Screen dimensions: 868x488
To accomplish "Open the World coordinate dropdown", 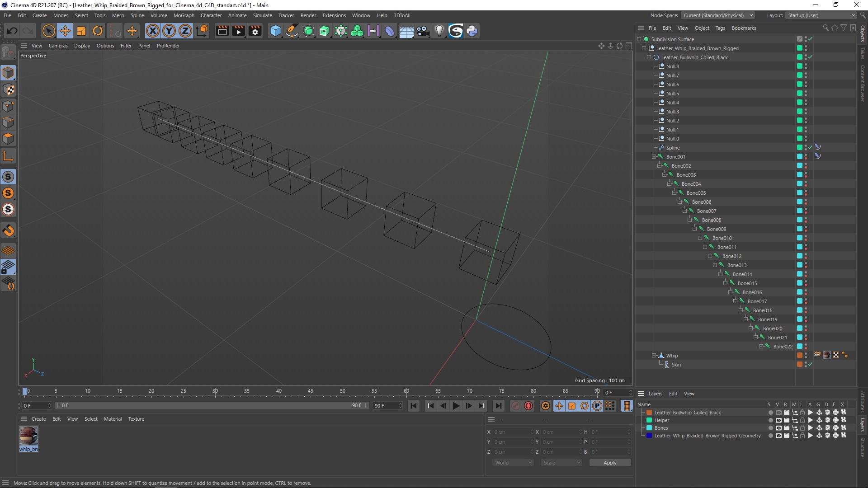I will pos(513,463).
